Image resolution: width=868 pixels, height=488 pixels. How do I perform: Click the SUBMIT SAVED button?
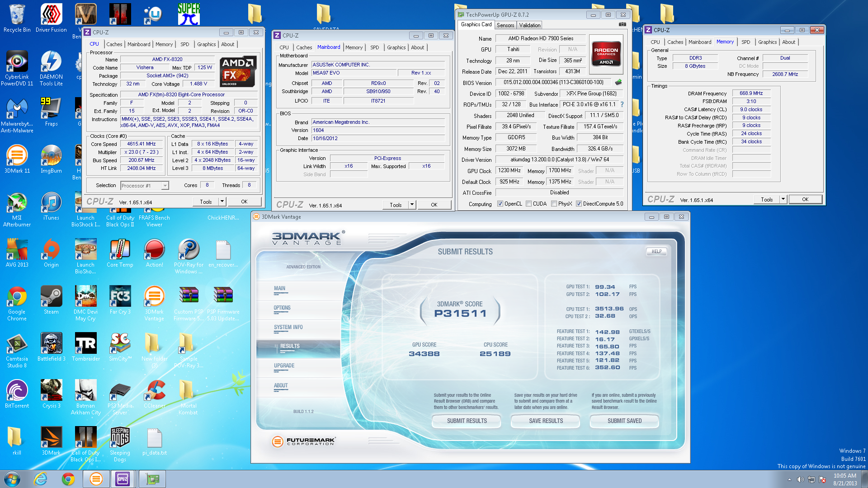coord(624,421)
